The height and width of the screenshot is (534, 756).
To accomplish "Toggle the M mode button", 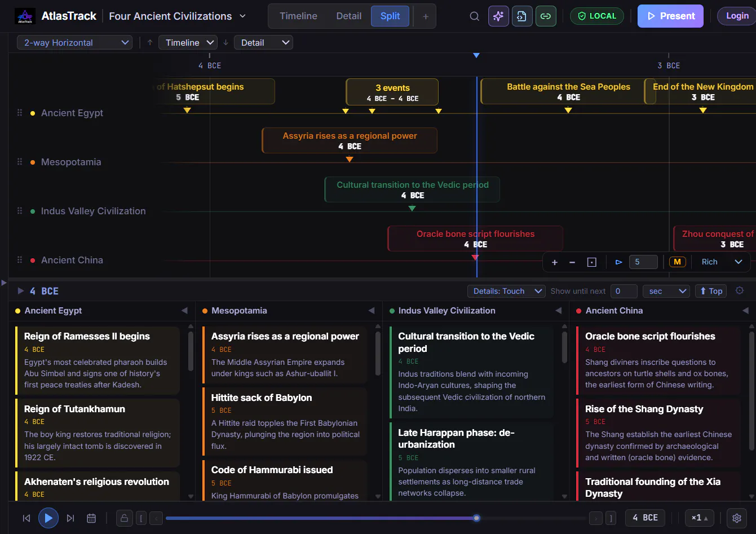I will click(677, 262).
